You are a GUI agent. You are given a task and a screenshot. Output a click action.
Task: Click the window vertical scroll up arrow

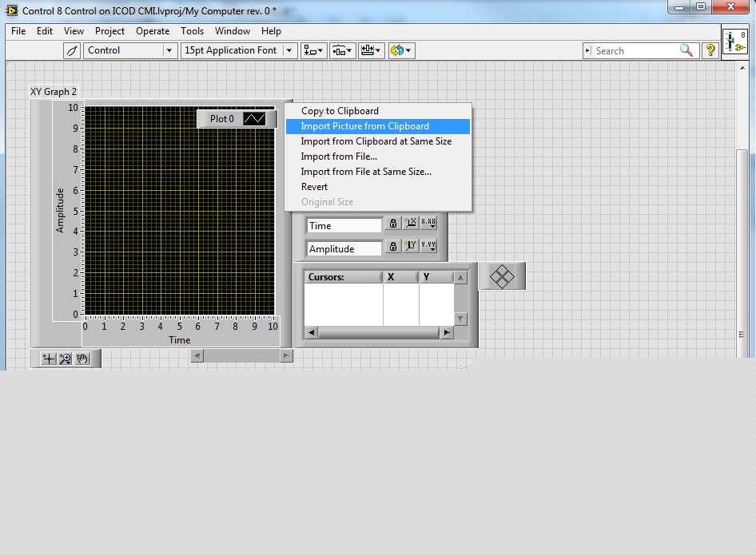pos(742,68)
